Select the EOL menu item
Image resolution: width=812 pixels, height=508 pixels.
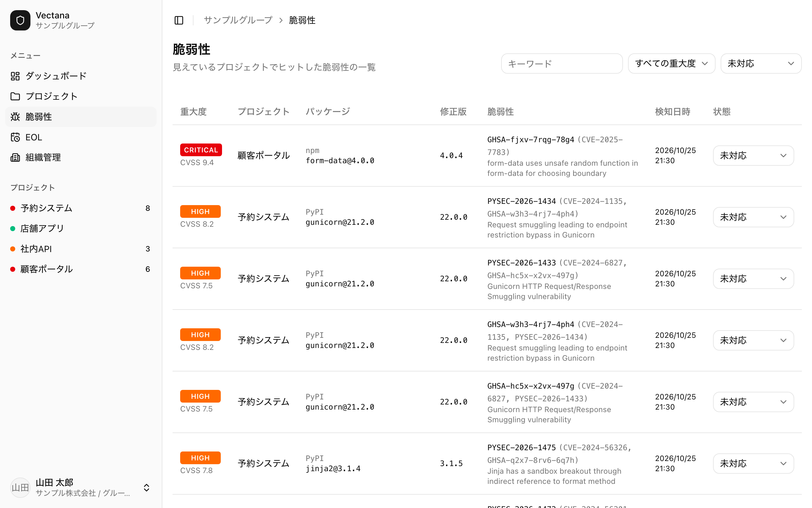coord(81,137)
